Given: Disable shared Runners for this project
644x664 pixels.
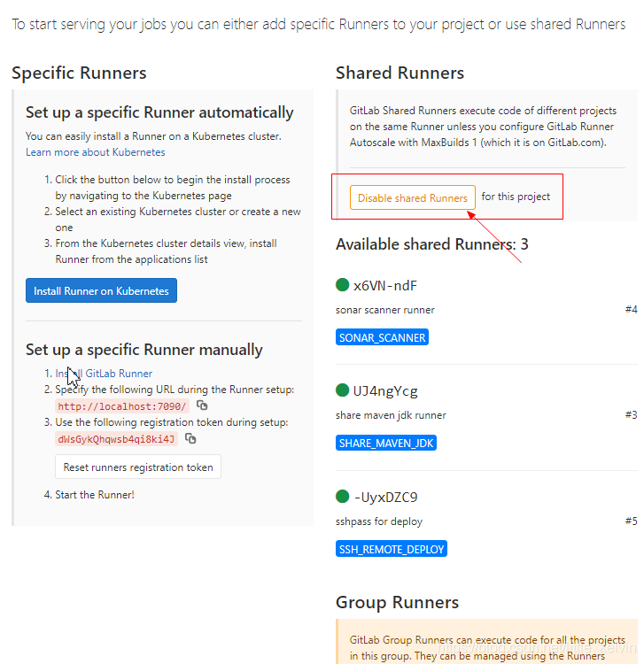Looking at the screenshot, I should pyautogui.click(x=412, y=197).
